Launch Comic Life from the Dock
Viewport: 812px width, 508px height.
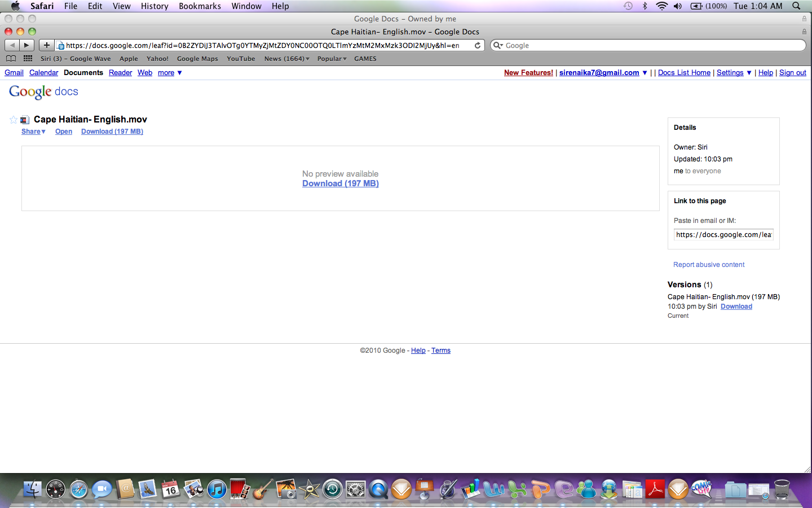(x=701, y=489)
